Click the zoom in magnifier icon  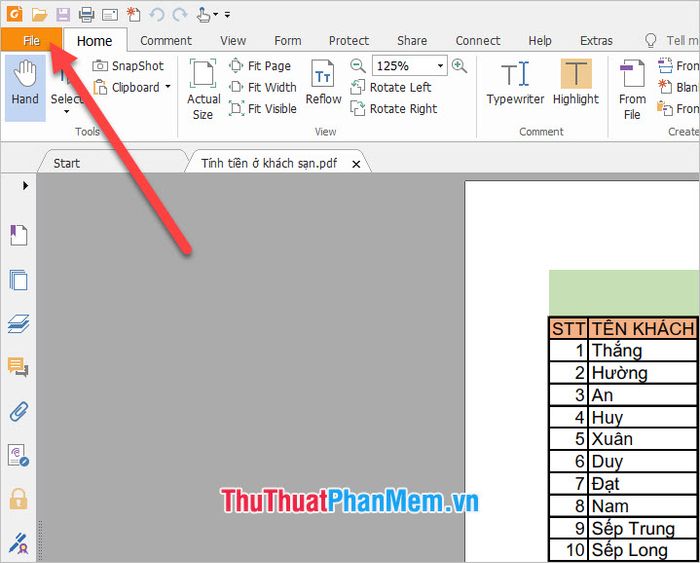[459, 66]
